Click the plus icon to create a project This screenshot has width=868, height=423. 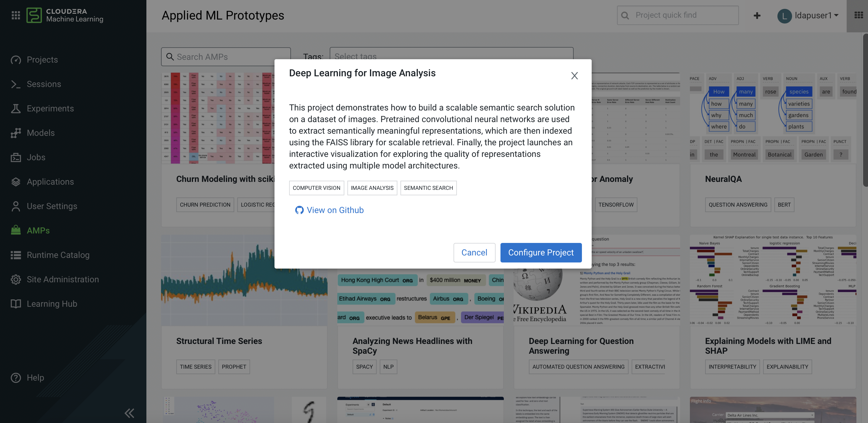(757, 16)
